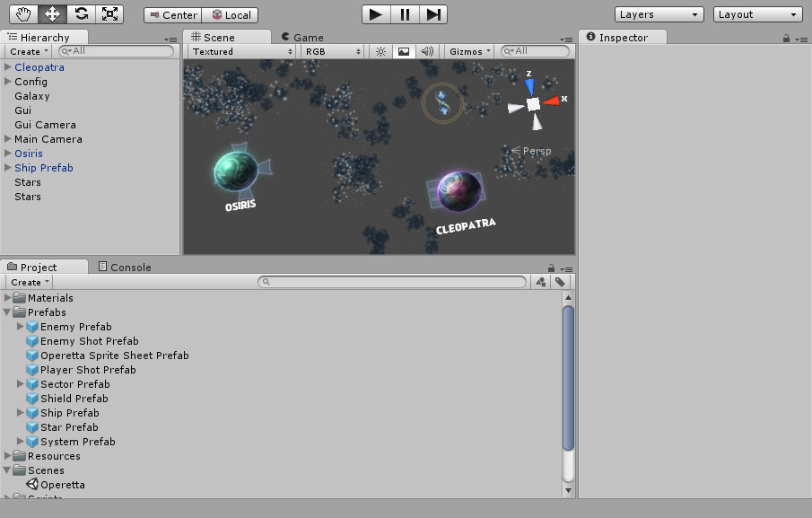Toggle scene overlay image effects icon
Screen dimensions: 812x518
(x=404, y=51)
